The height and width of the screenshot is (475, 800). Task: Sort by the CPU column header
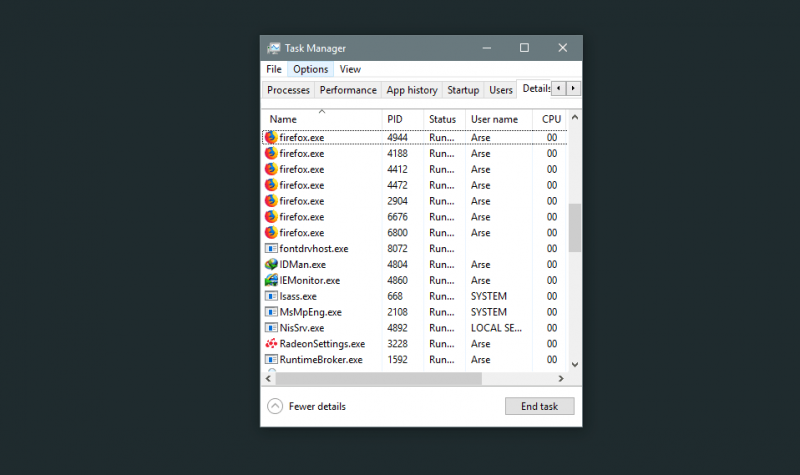point(551,119)
